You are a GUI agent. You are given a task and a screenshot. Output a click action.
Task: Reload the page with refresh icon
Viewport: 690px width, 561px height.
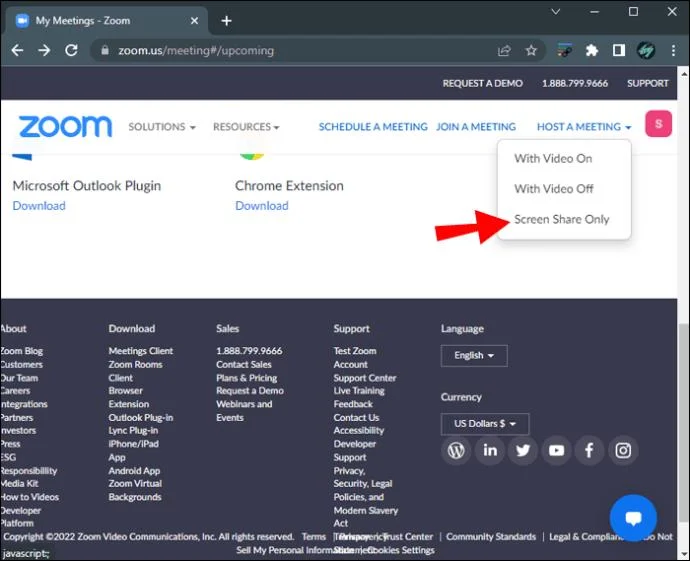tap(71, 50)
